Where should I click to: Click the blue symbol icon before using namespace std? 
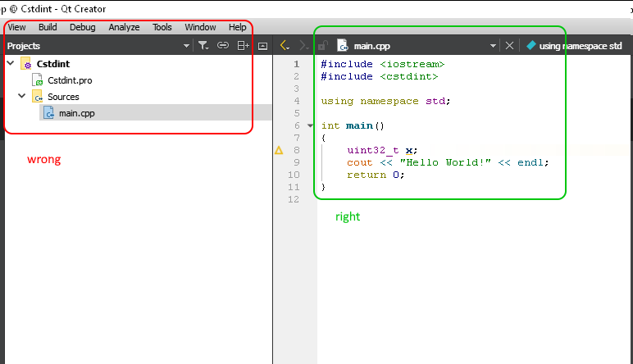(531, 46)
